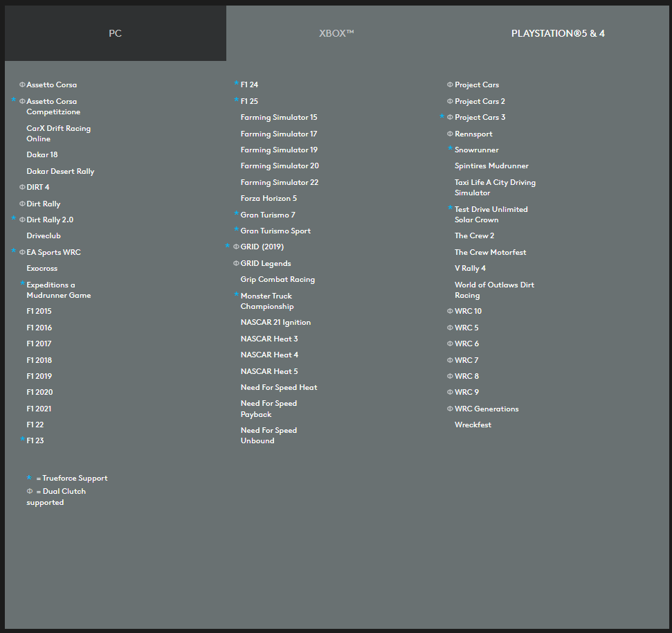
Task: Select the PlayStation 5 & 4 tab
Action: pyautogui.click(x=558, y=33)
